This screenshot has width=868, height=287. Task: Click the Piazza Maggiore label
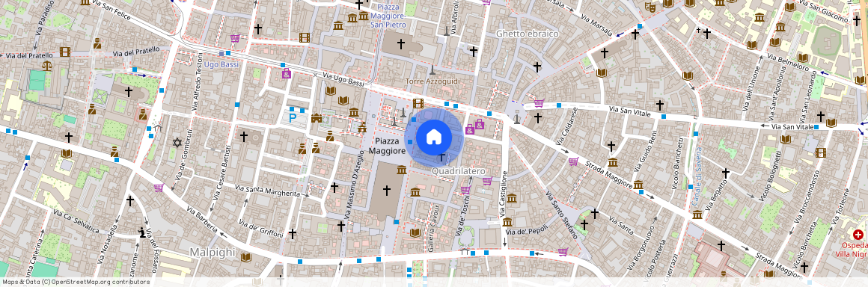coord(388,146)
